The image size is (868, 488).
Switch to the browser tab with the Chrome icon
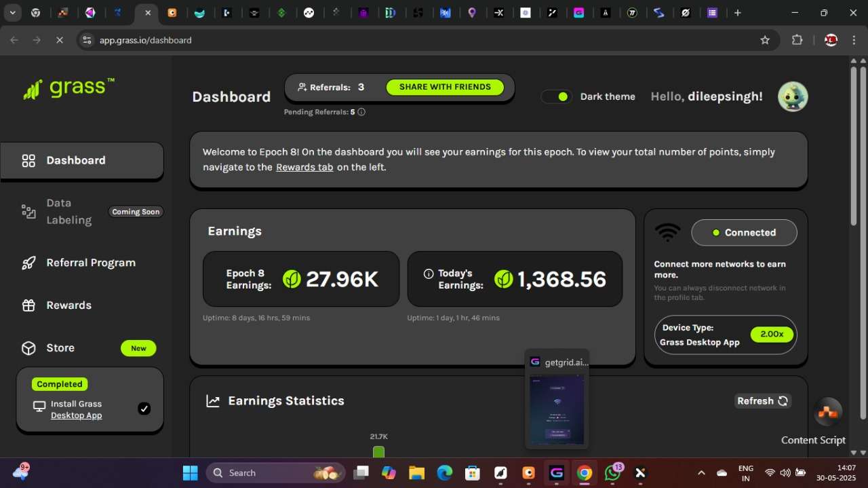[35, 13]
